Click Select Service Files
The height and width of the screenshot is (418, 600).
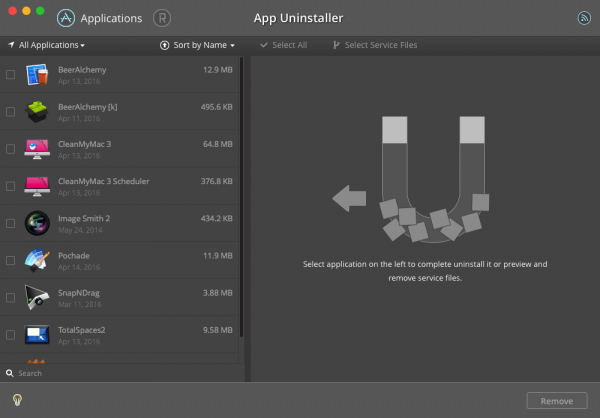(x=375, y=45)
